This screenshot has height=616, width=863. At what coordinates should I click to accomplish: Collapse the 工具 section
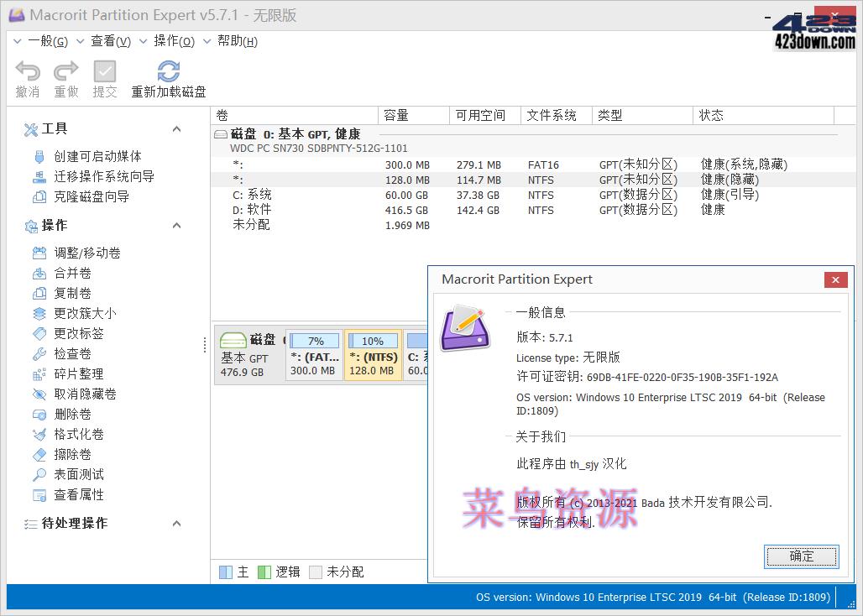click(176, 128)
